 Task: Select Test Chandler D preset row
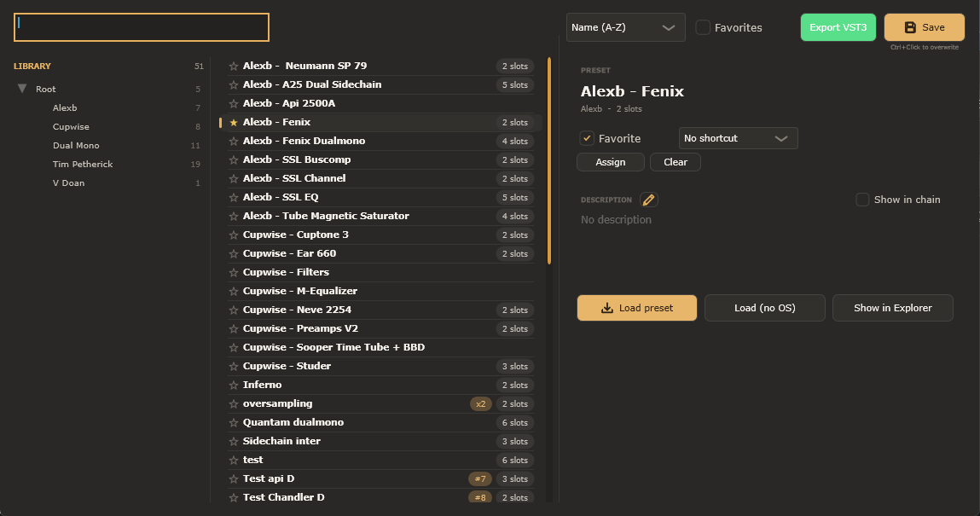(380, 497)
